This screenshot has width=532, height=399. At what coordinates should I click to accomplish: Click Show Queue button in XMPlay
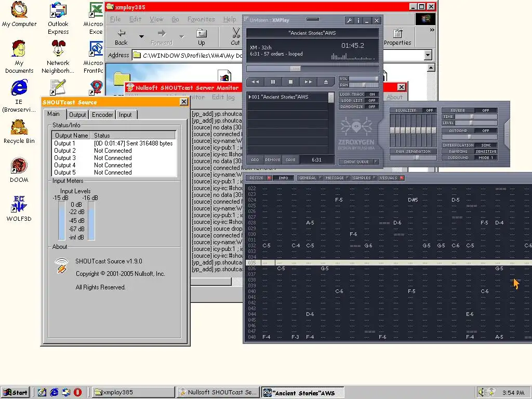[x=358, y=162]
